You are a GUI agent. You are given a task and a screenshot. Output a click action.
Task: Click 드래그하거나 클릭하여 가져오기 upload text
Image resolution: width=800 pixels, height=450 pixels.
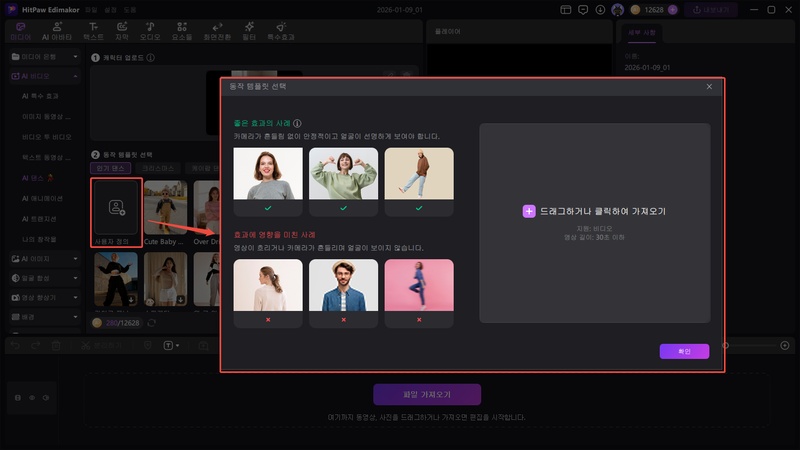pyautogui.click(x=603, y=211)
